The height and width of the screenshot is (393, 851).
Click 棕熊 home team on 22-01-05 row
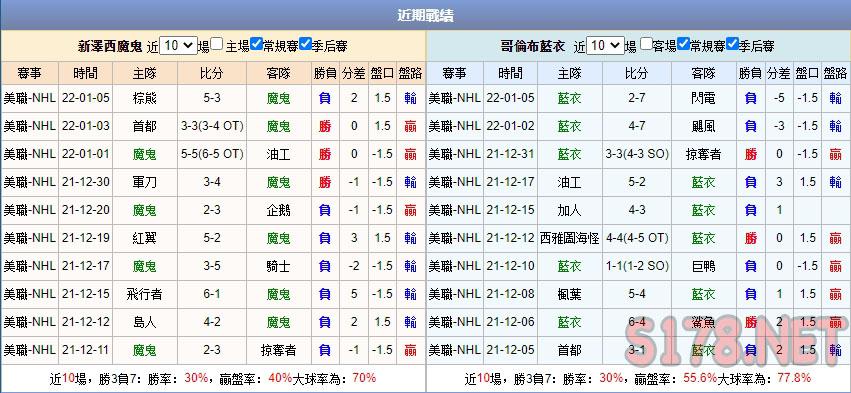coord(145,98)
